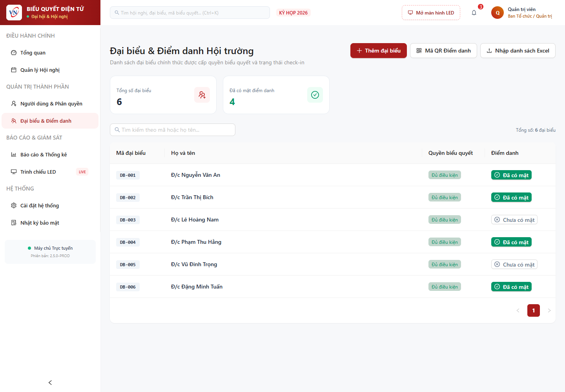565x392 pixels.
Task: Click the name Đ/c Nguyễn Văn An
Action: pos(195,175)
